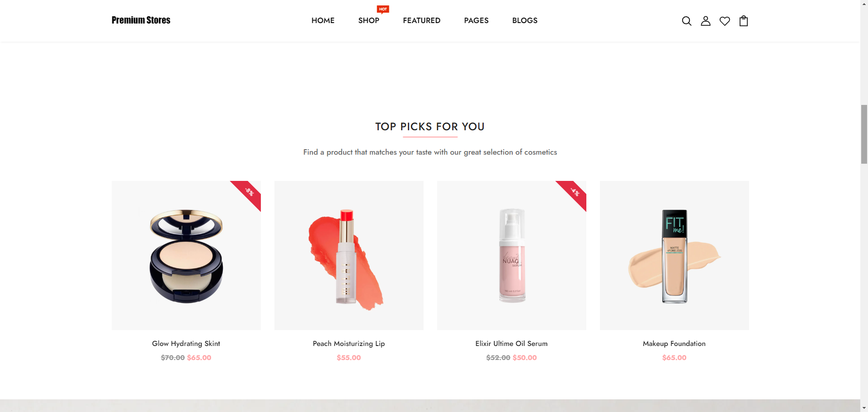Image resolution: width=868 pixels, height=412 pixels.
Task: Open the wishlist heart icon
Action: point(725,21)
